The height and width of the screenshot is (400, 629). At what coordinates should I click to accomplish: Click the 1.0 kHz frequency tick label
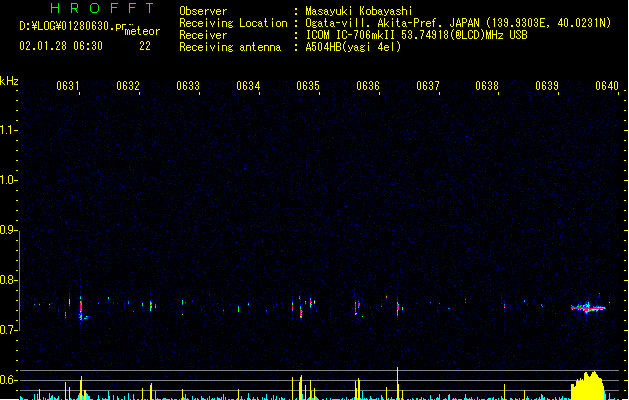(8, 180)
